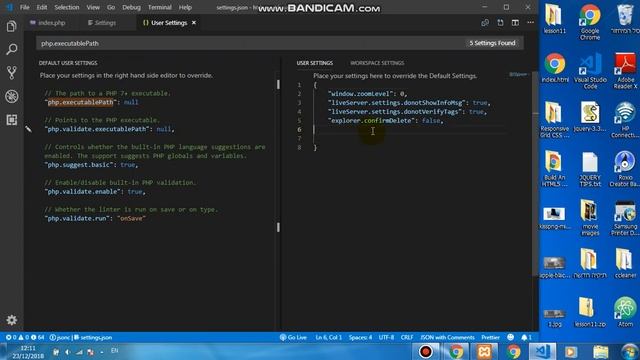This screenshot has width=640, height=360.
Task: Change the end of line sequence via CRLF
Action: point(407,338)
